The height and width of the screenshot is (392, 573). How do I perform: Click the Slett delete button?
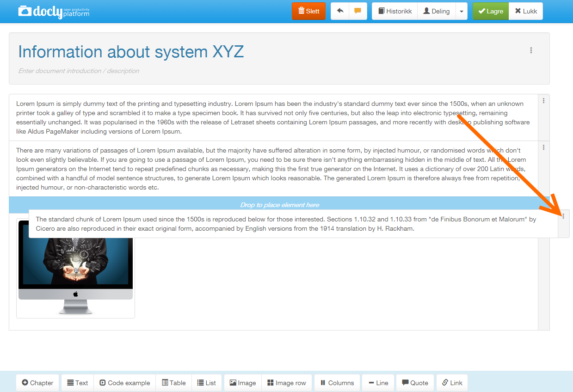308,11
